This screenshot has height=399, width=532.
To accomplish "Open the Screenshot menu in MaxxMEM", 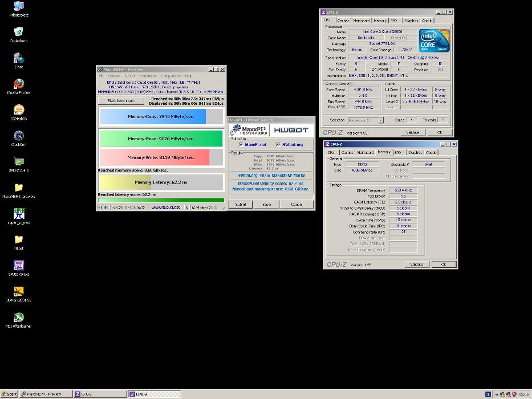I will [x=148, y=76].
